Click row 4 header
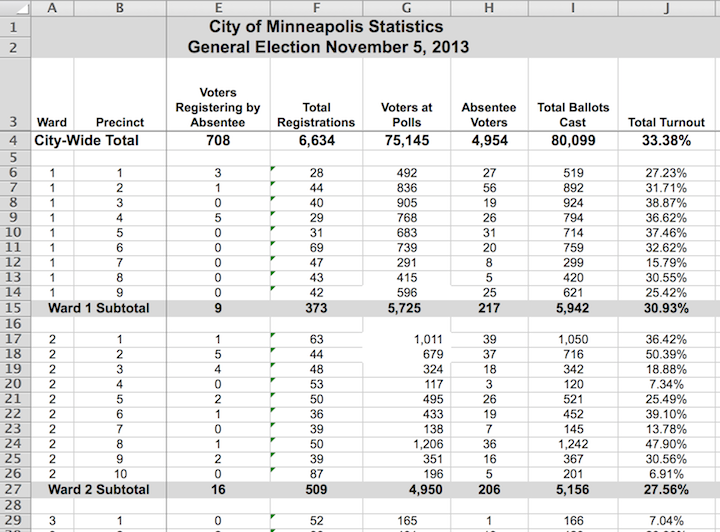 pos(15,141)
